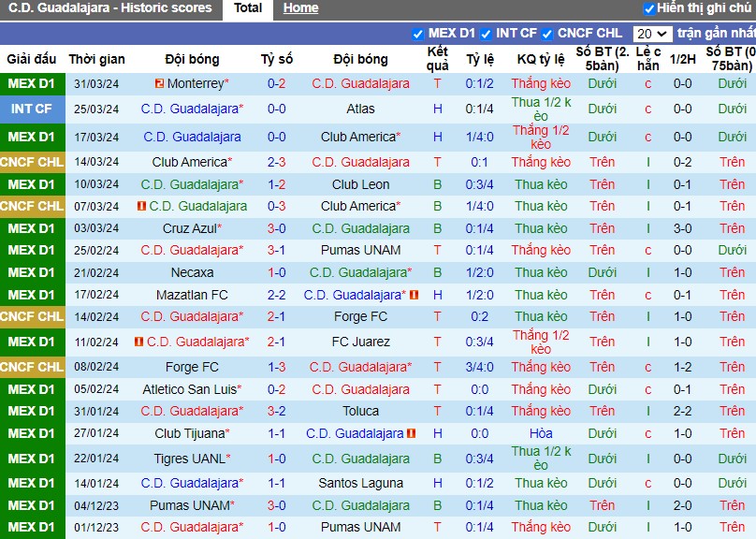Click the page title C.D. Guadalajara - Historic scores

[x=109, y=8]
